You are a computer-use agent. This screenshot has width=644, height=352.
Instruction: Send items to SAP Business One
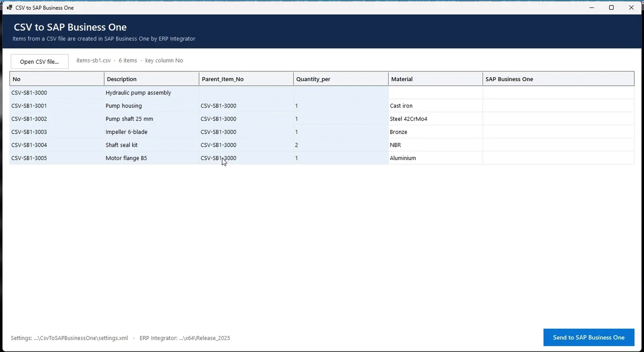point(589,337)
